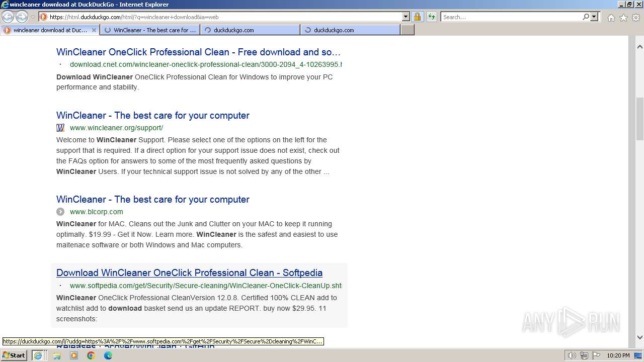Switch to last duckduckgo.com tab

(350, 30)
